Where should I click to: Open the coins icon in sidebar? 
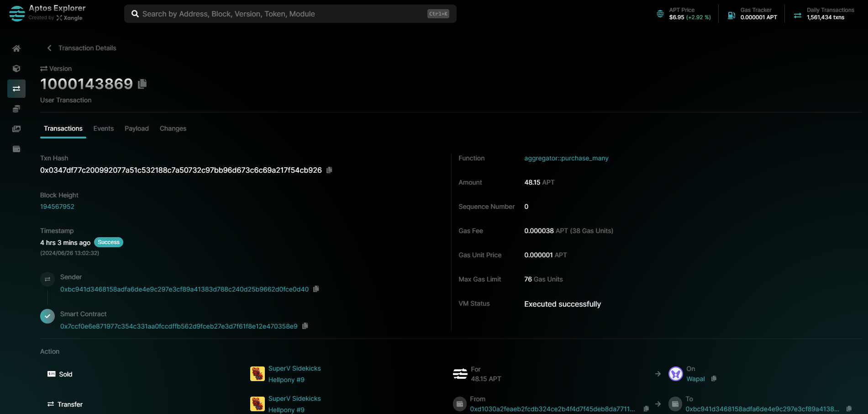pos(16,109)
